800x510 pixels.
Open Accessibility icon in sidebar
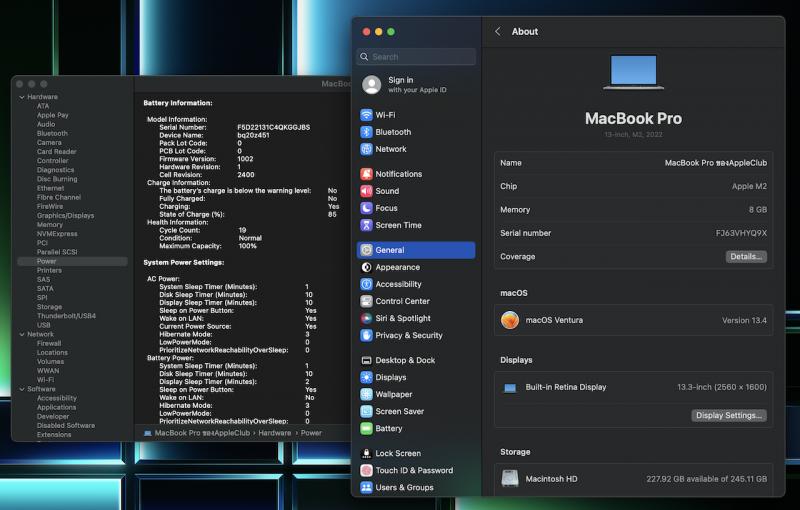pos(366,284)
